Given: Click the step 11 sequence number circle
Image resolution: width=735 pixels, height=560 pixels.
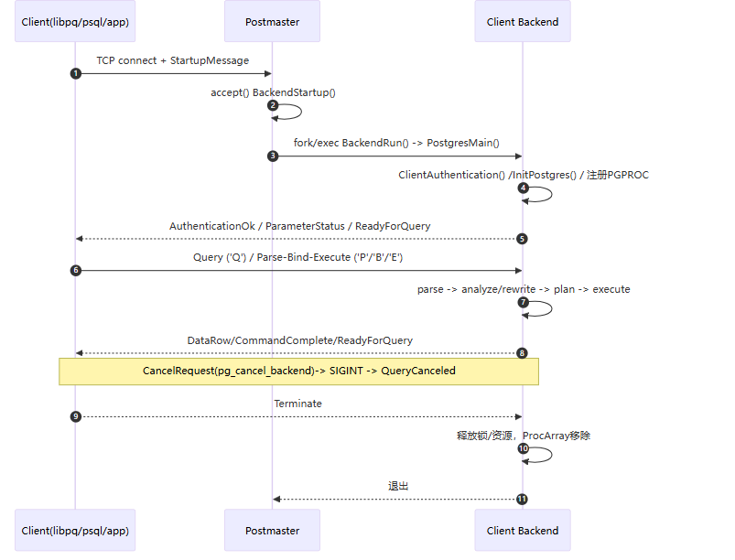Looking at the screenshot, I should click(522, 499).
